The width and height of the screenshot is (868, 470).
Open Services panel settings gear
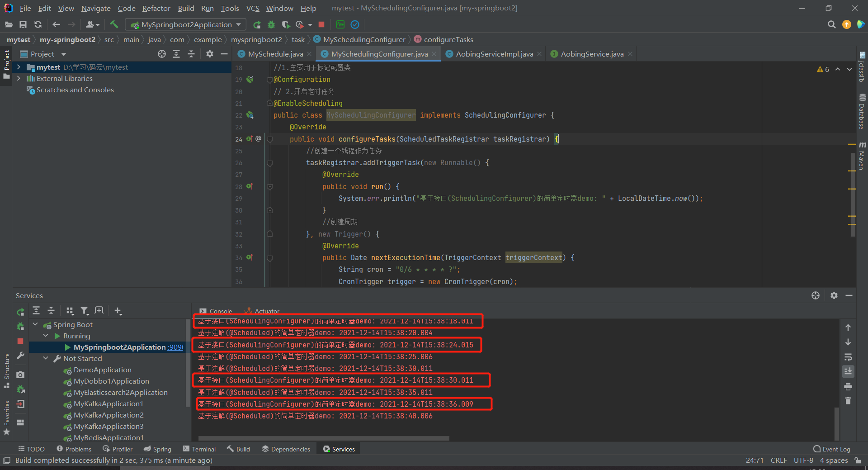pos(834,295)
